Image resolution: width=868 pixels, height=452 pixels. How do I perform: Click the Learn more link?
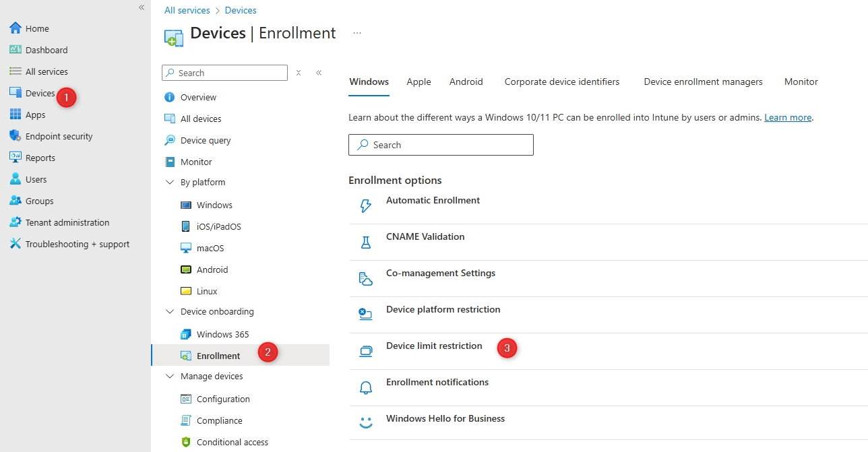point(788,117)
